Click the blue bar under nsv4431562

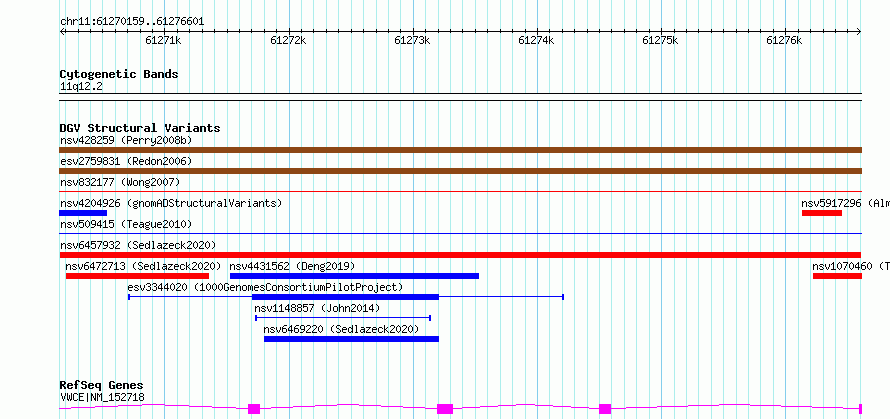pyautogui.click(x=354, y=276)
